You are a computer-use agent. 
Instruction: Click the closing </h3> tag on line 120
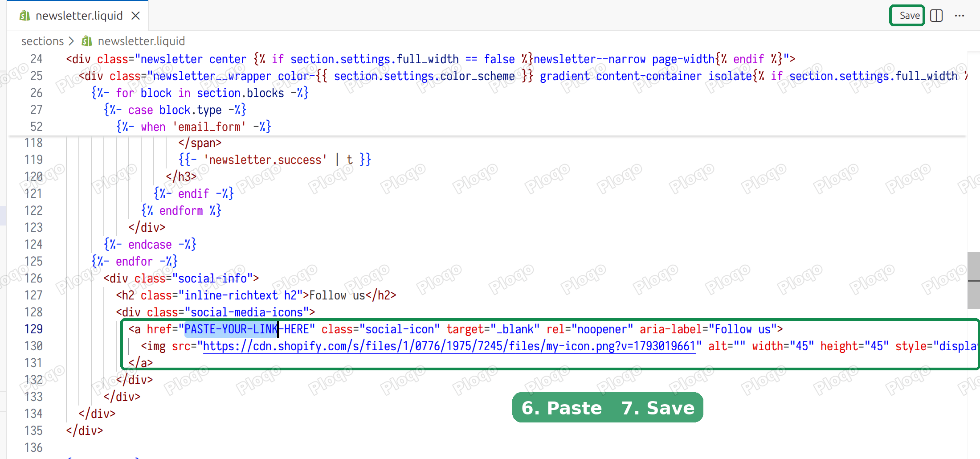coord(181,177)
